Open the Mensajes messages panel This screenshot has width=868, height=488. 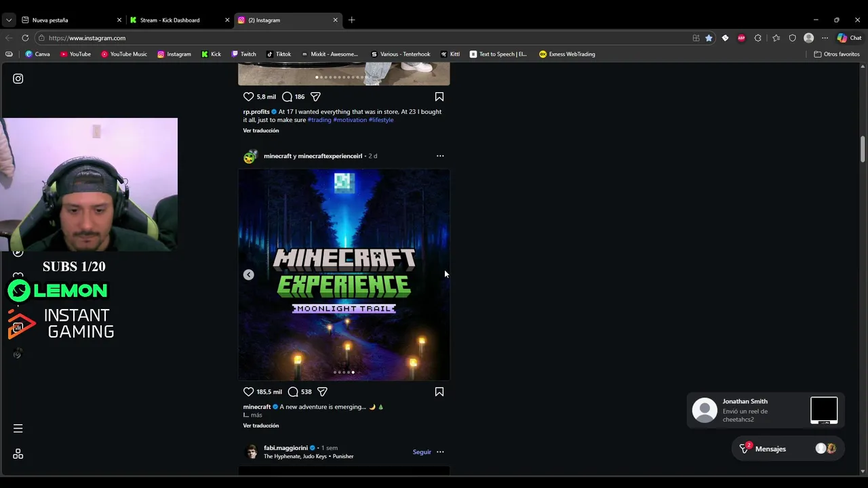[x=788, y=449]
